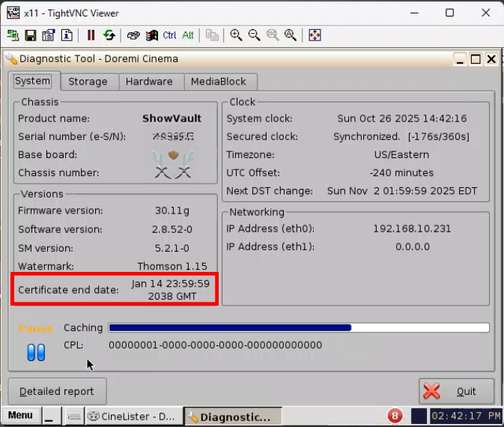504x427 pixels.
Task: Toggle the Alt key button in toolbar
Action: 188,35
